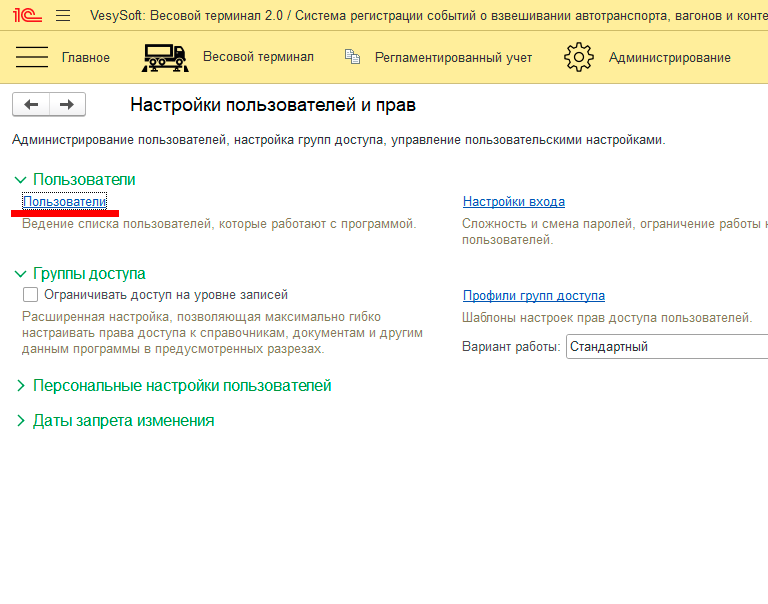
Task: Go forward with the right arrow
Action: pos(67,104)
